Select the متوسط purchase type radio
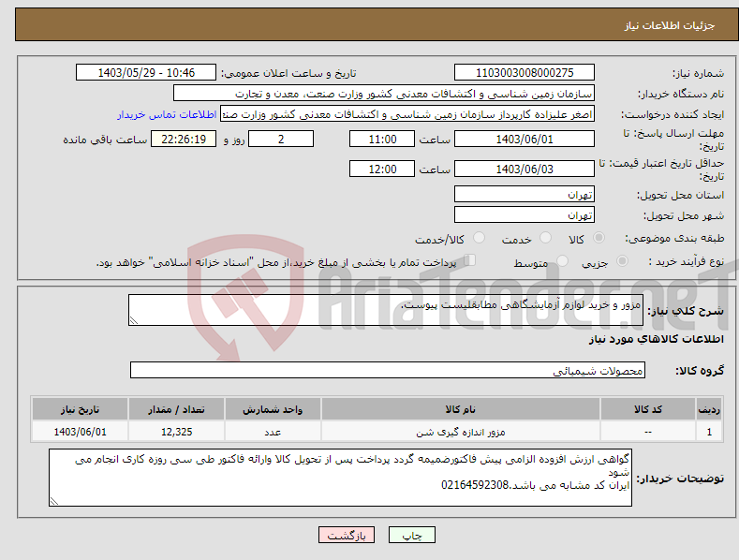 pyautogui.click(x=562, y=261)
